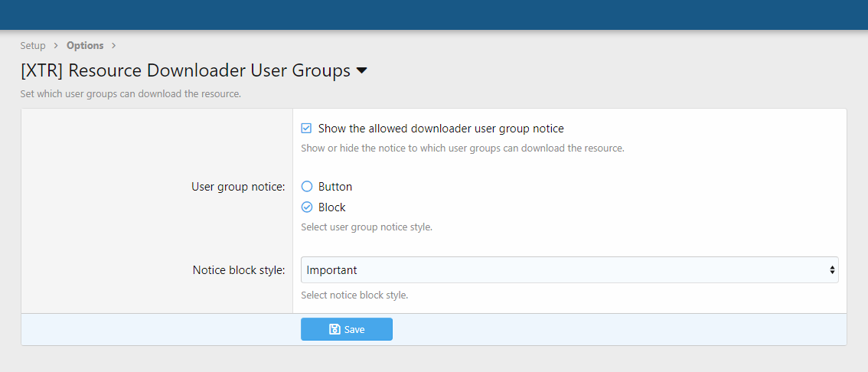Click the chevron after Setup breadcrumb
Image resolution: width=868 pixels, height=372 pixels.
pos(56,46)
